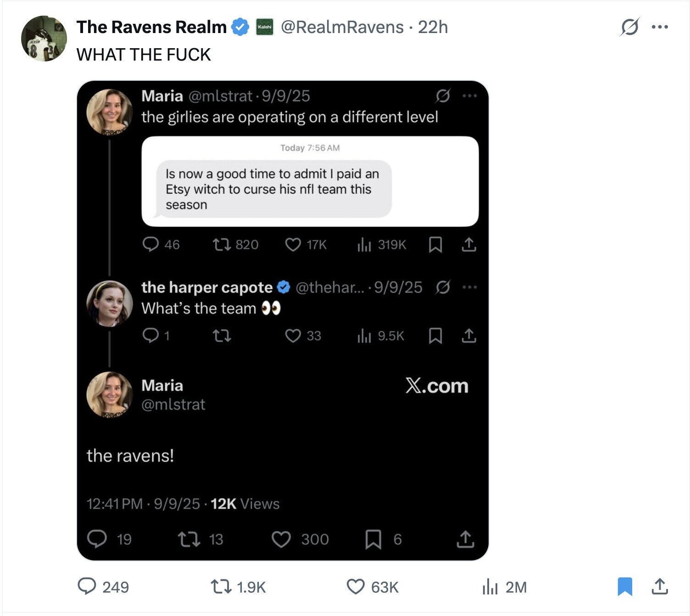Share the Ravens Realm post
The width and height of the screenshot is (690, 616).
coord(660,586)
